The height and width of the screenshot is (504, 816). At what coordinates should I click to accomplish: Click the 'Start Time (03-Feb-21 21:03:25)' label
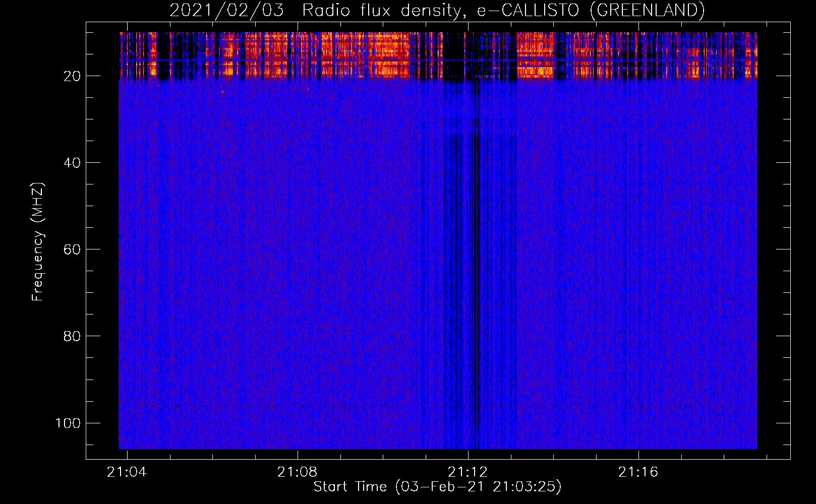click(437, 486)
